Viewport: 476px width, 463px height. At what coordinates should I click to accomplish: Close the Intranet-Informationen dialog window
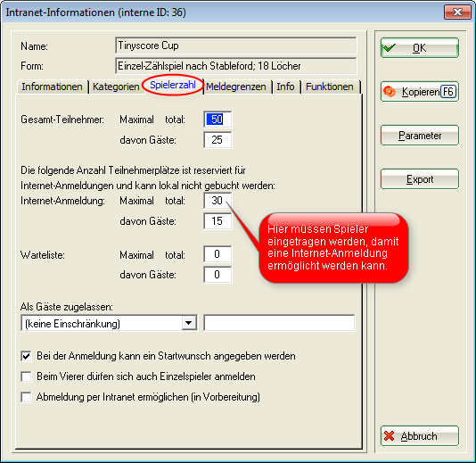tap(457, 12)
